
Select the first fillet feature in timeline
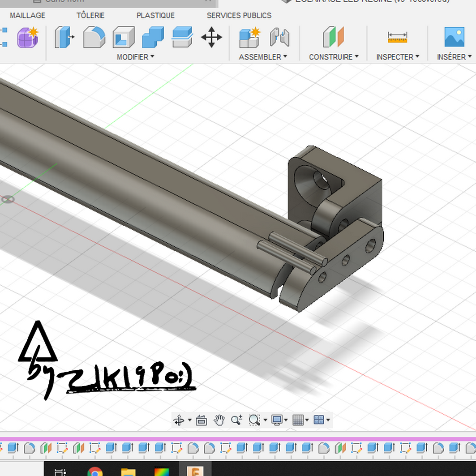[x=30, y=448]
